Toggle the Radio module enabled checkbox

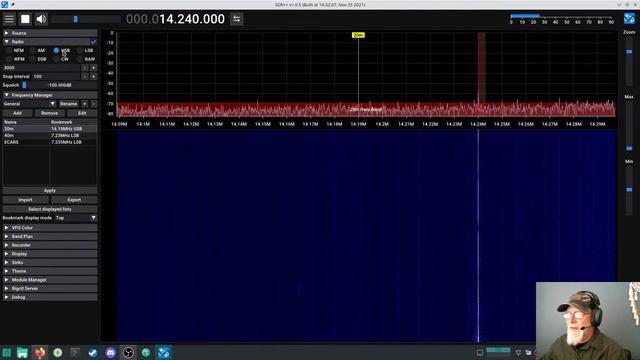pyautogui.click(x=93, y=42)
